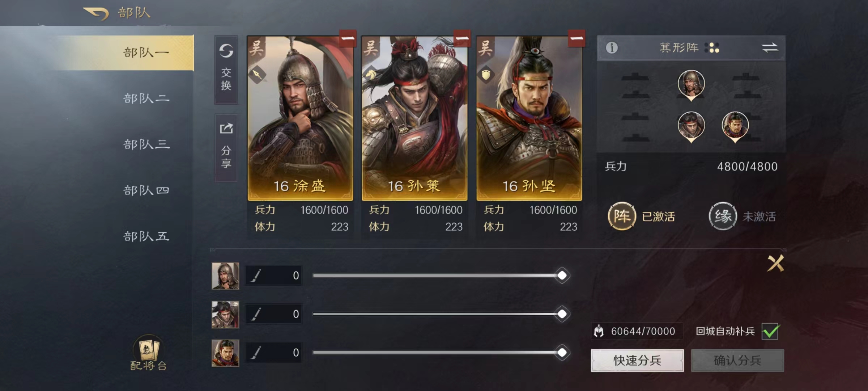The height and width of the screenshot is (391, 868).
Task: Remove 孙坚 with the red minus icon
Action: [x=576, y=38]
